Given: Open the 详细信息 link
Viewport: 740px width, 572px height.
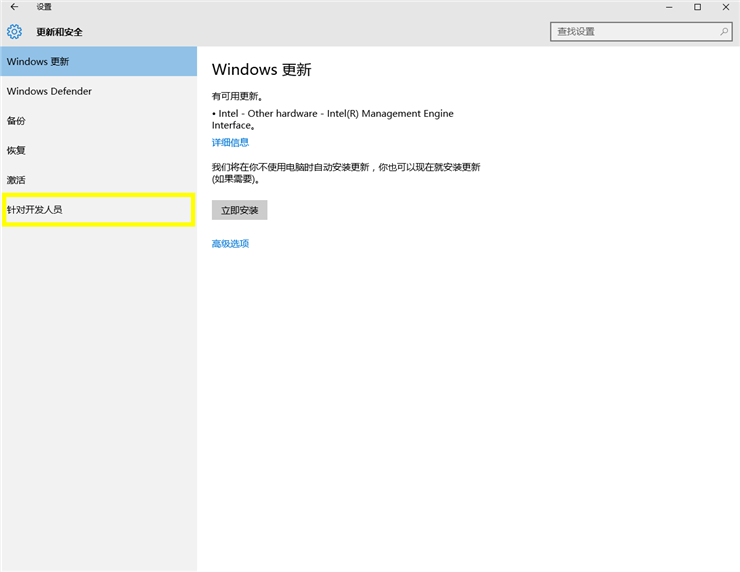Looking at the screenshot, I should coord(230,143).
